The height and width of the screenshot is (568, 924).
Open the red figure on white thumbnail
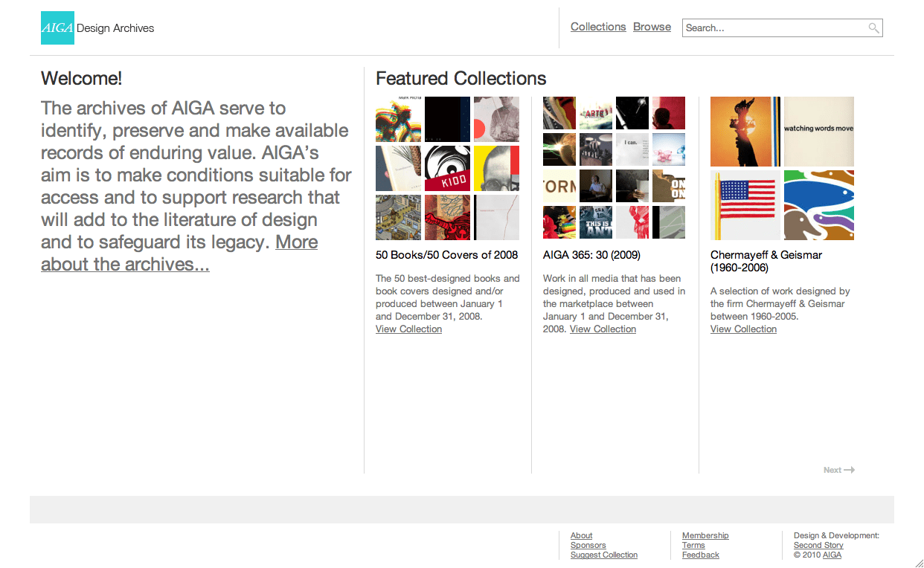pos(632,222)
